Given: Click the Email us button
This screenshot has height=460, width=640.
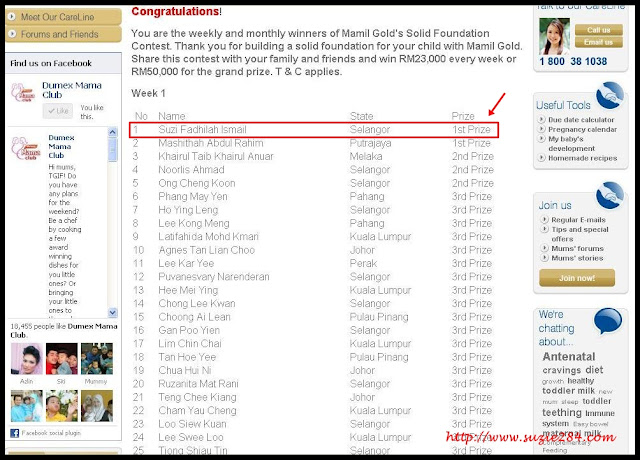Looking at the screenshot, I should pos(598,42).
